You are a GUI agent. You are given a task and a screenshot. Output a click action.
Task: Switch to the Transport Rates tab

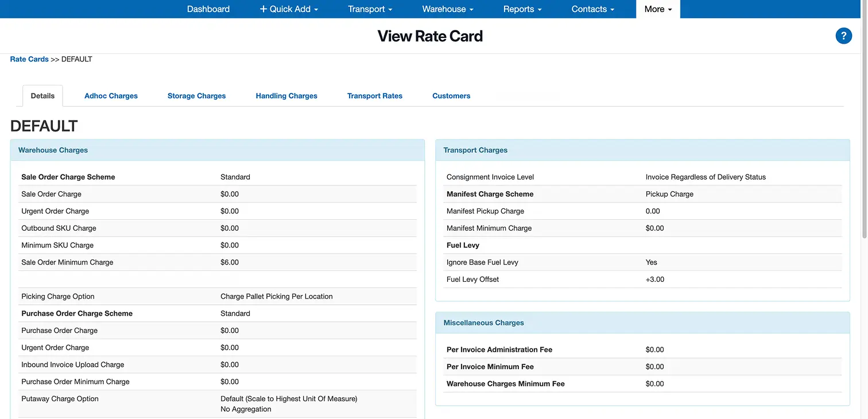tap(375, 96)
